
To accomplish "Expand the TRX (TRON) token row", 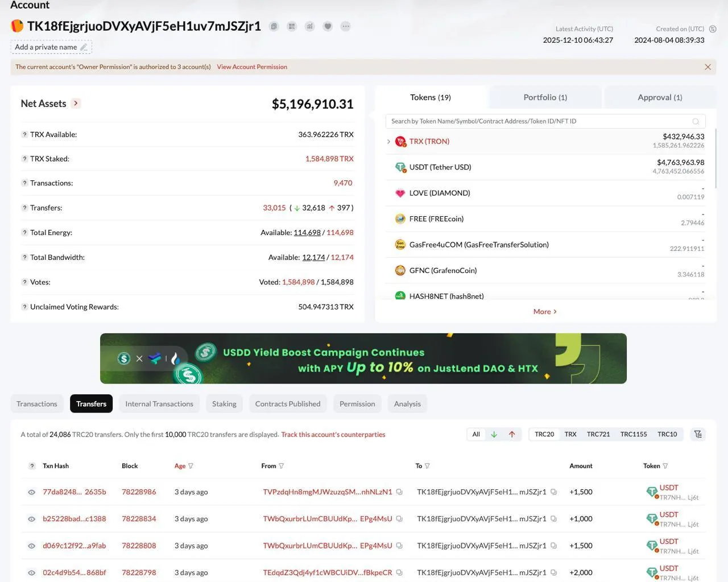I will click(x=388, y=142).
